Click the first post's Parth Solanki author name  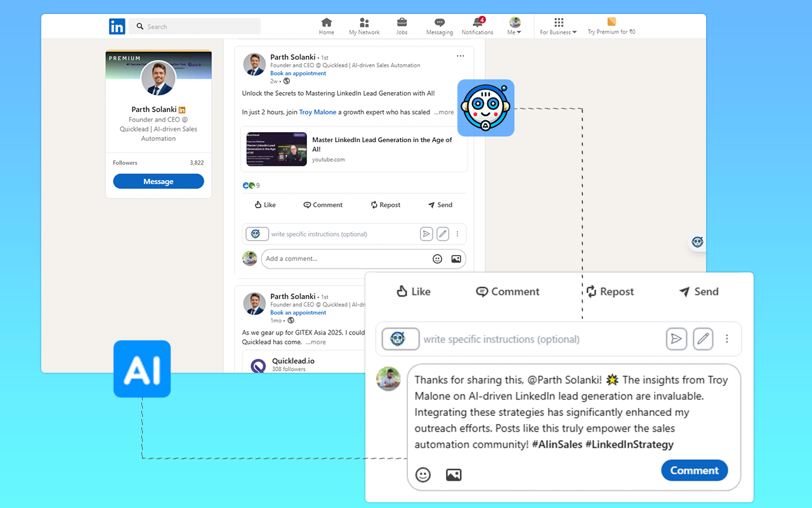[x=293, y=57]
